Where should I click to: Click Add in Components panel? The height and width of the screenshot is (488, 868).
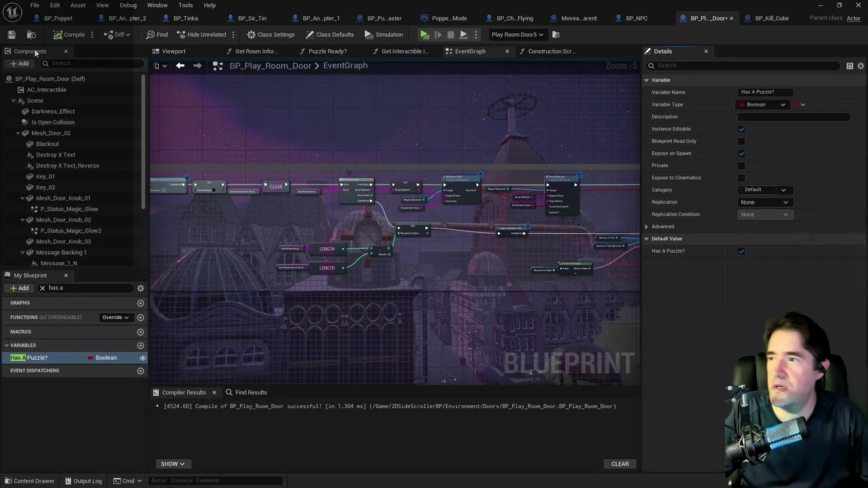(19, 64)
